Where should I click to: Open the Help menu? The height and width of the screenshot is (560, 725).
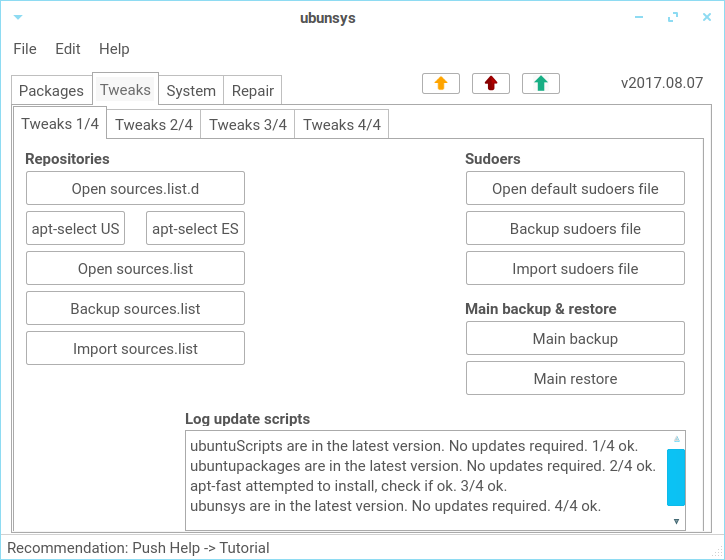tap(114, 49)
